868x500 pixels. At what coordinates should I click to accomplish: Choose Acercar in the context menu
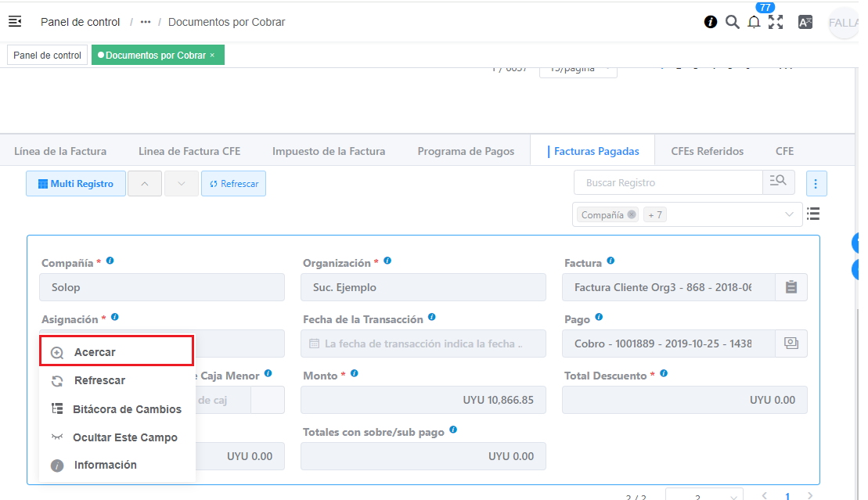117,352
